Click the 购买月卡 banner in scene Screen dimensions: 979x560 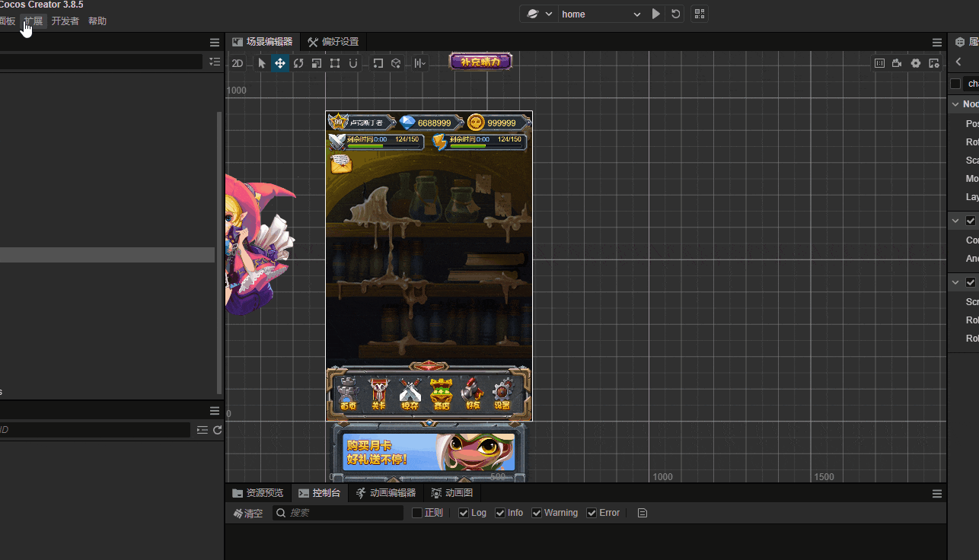coord(429,452)
